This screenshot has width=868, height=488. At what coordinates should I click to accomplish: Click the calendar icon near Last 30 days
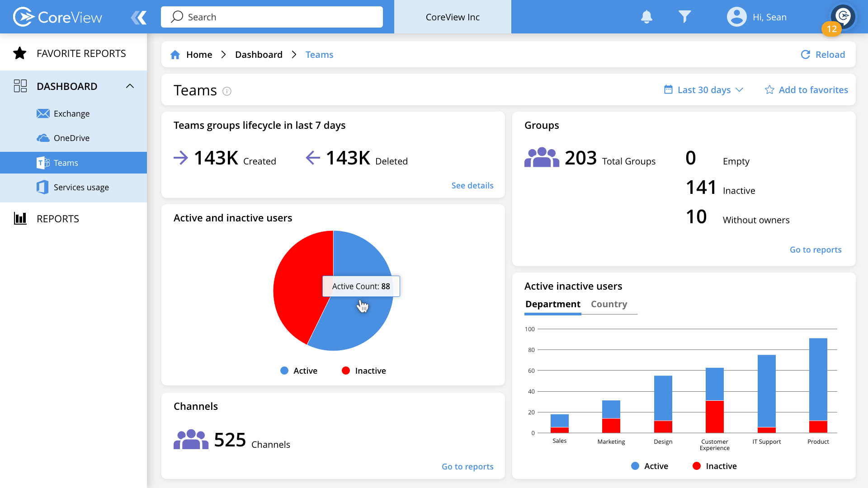pyautogui.click(x=668, y=89)
